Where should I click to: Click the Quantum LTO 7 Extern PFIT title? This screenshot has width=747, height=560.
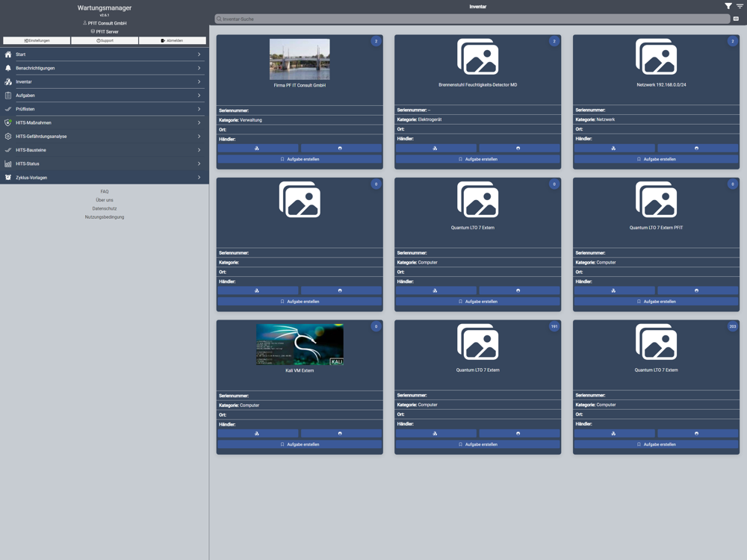tap(657, 228)
